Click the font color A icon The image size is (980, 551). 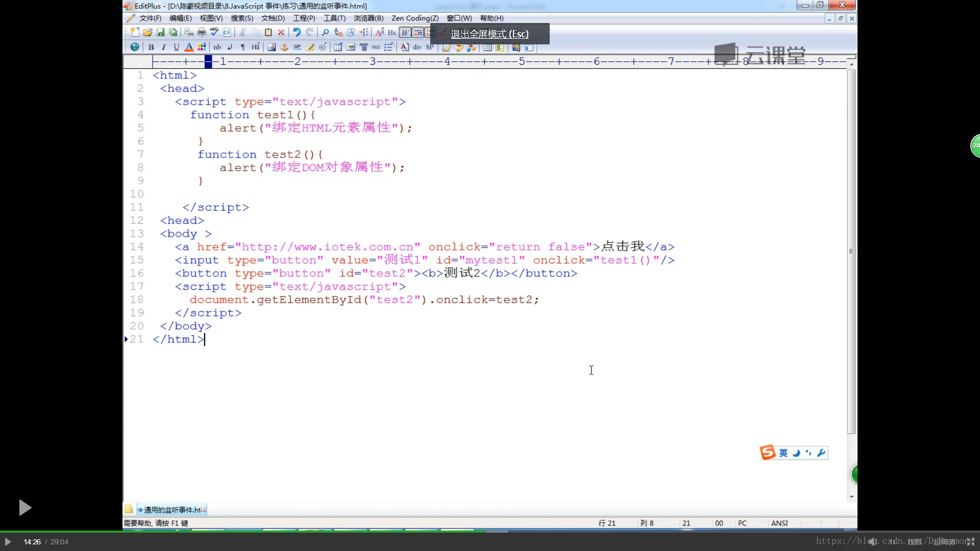(x=189, y=47)
